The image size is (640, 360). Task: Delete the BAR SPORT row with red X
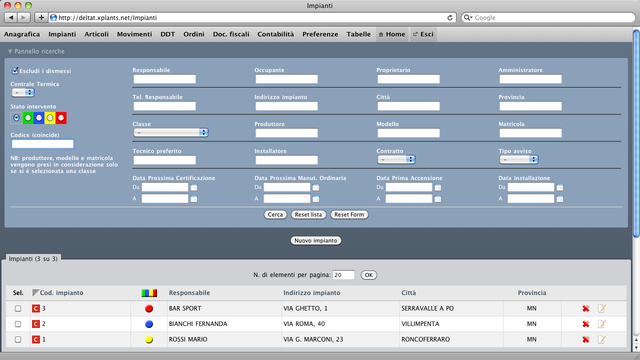pyautogui.click(x=586, y=309)
